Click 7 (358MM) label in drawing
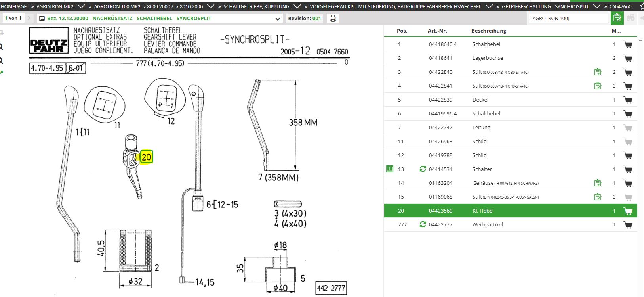Image resolution: width=644 pixels, height=297 pixels. point(278,177)
